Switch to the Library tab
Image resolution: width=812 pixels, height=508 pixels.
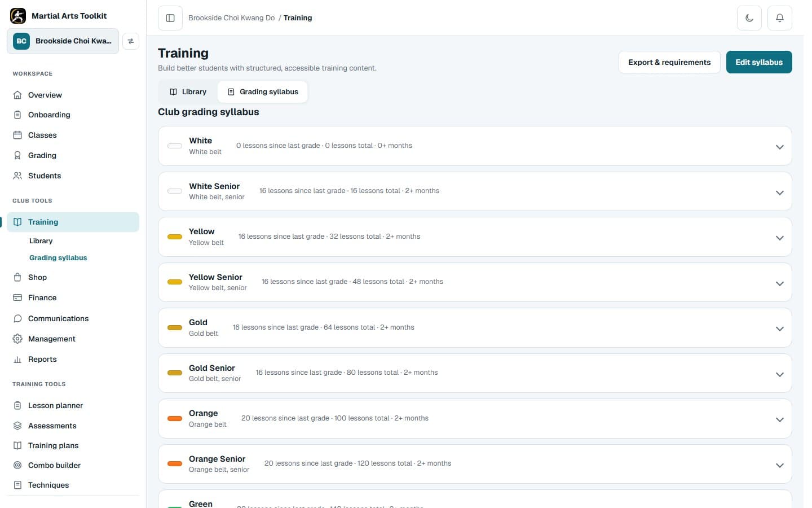[188, 92]
